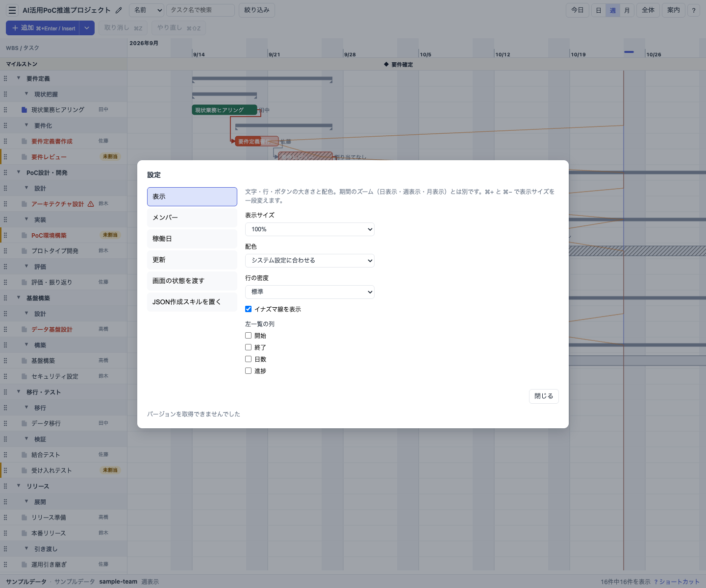This screenshot has width=706, height=588.
Task: Enable the 終了 column checkbox
Action: tap(249, 347)
